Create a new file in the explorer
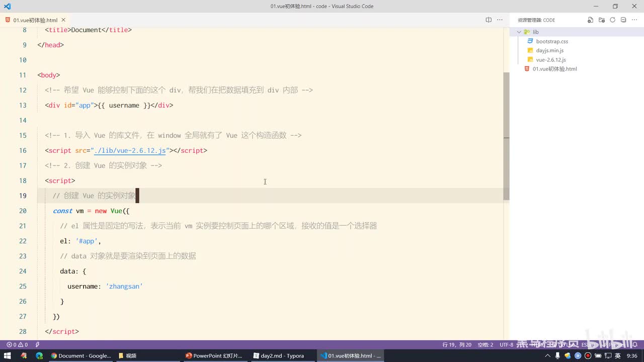 coord(591,20)
